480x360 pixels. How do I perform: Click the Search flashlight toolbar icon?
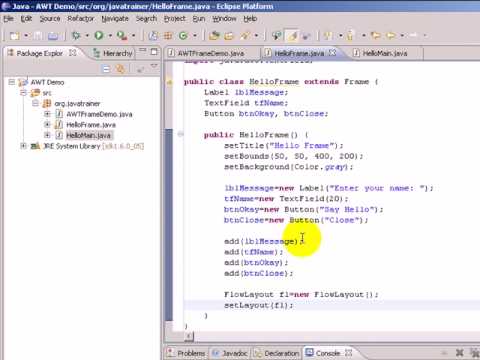[246, 35]
